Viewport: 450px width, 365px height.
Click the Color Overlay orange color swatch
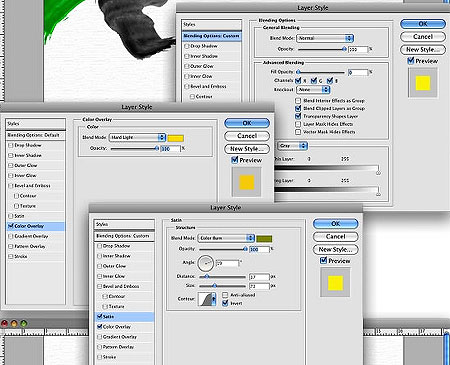(x=175, y=138)
